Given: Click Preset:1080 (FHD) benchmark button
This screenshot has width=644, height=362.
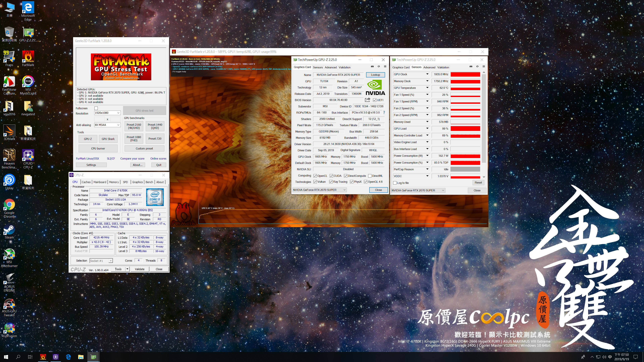Looking at the screenshot, I should click(x=134, y=139).
